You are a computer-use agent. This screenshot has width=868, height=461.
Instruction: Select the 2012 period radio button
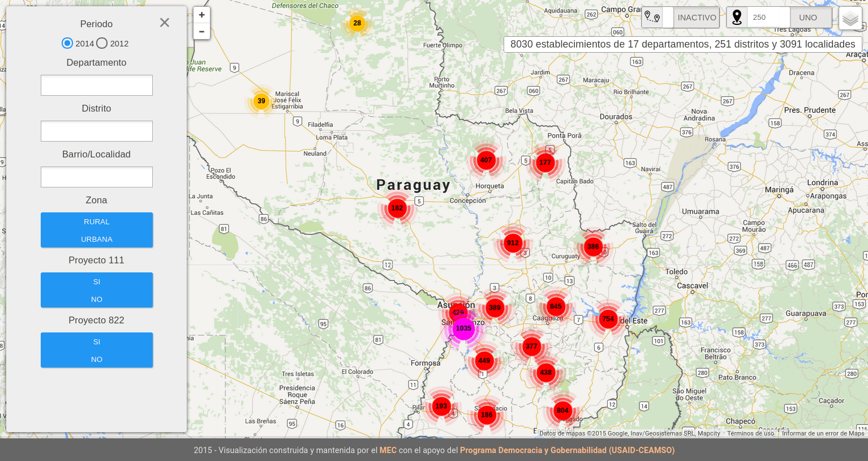pos(102,43)
